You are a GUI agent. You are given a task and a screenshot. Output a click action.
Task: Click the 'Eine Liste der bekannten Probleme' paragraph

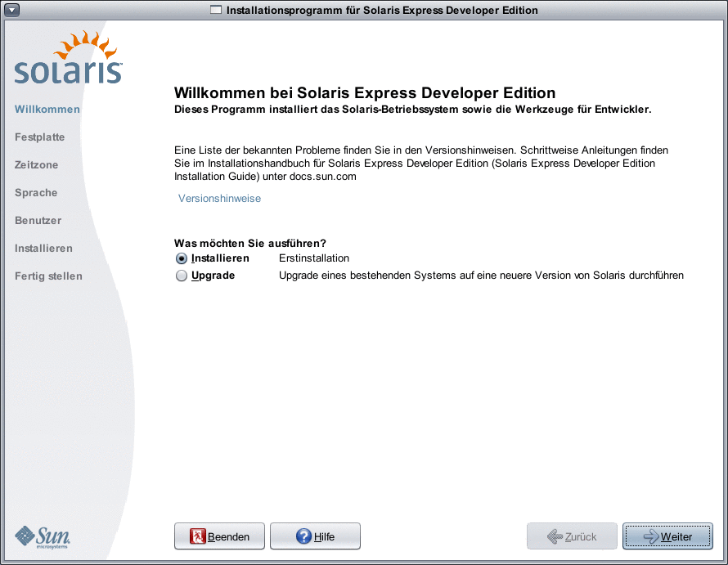[x=421, y=164]
